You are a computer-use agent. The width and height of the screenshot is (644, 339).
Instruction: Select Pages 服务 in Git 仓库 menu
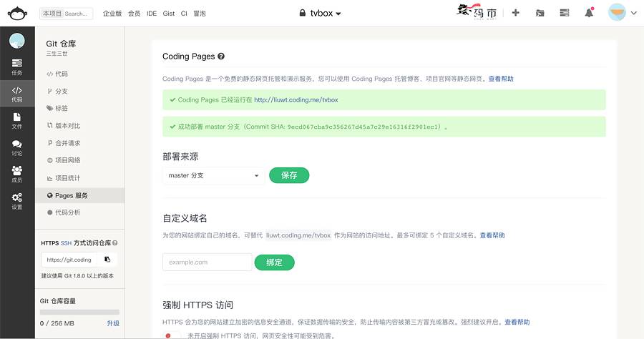coord(79,195)
